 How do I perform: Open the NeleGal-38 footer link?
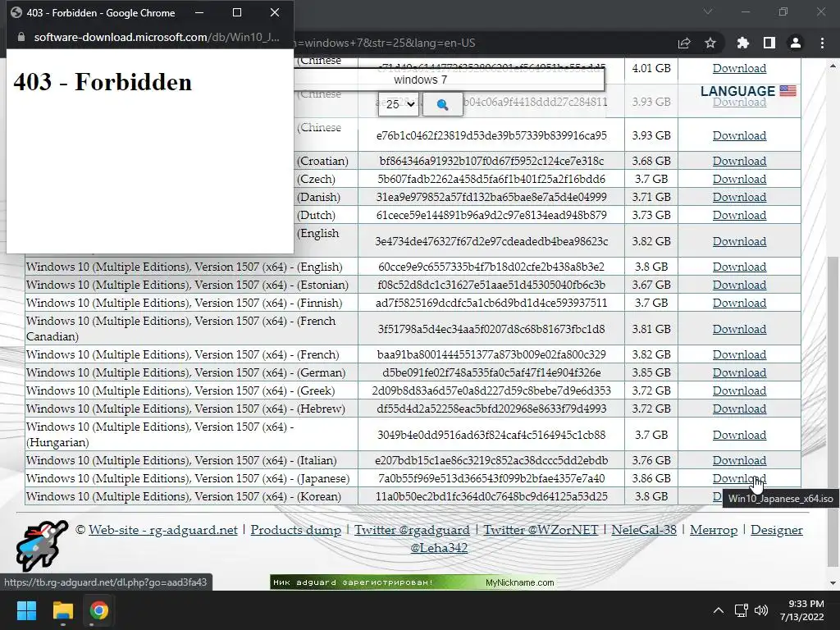click(x=644, y=530)
